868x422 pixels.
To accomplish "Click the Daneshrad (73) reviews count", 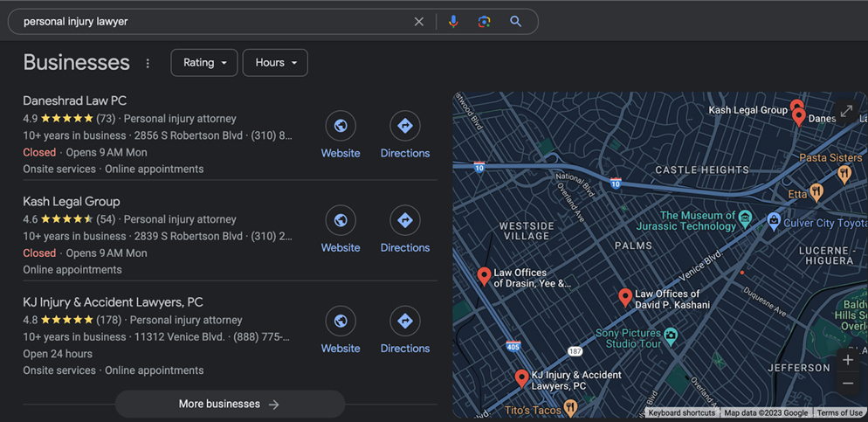I will (106, 119).
